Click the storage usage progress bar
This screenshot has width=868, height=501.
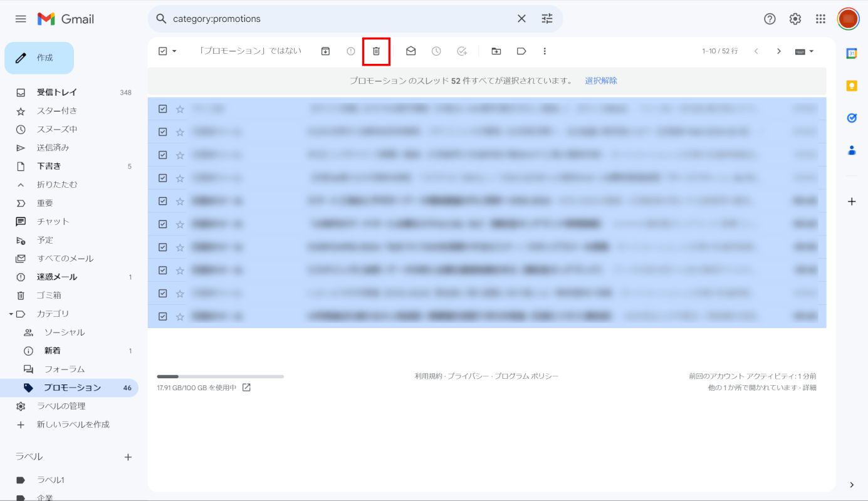tap(220, 376)
